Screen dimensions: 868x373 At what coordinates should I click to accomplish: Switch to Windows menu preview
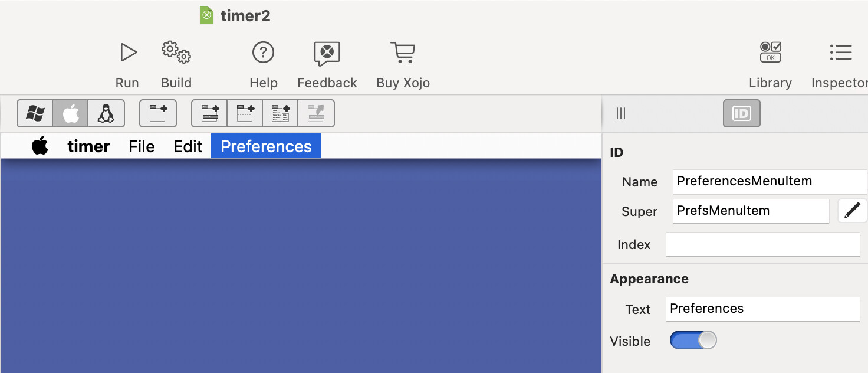tap(35, 113)
